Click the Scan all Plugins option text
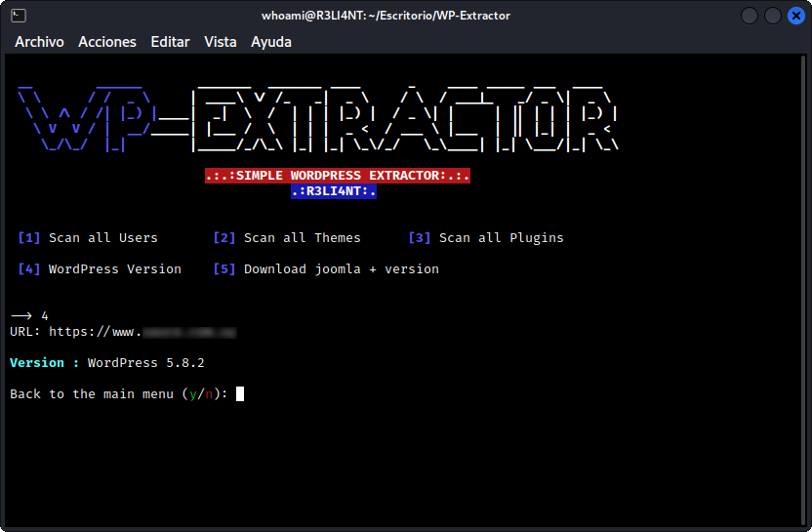 502,238
